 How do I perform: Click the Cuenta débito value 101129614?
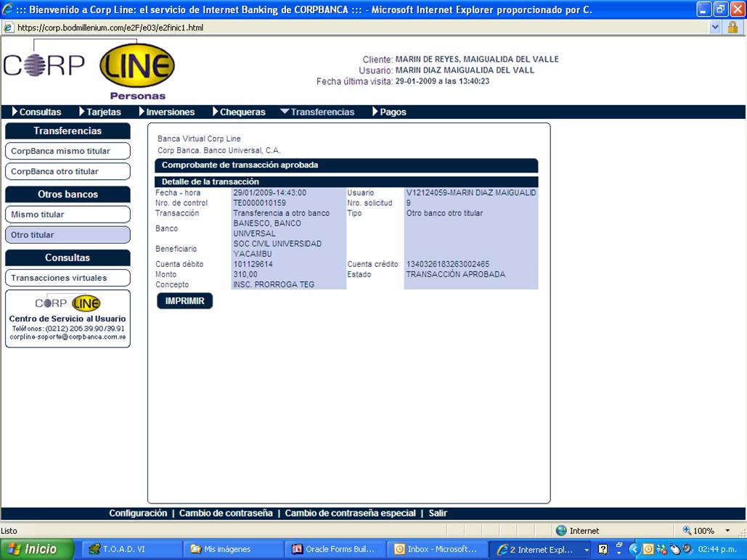pyautogui.click(x=253, y=264)
